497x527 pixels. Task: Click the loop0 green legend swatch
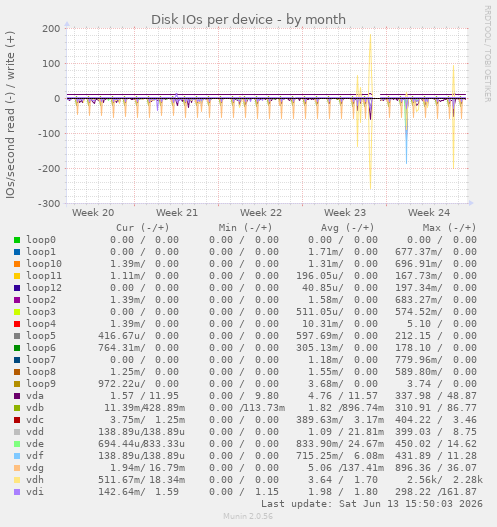pyautogui.click(x=17, y=240)
